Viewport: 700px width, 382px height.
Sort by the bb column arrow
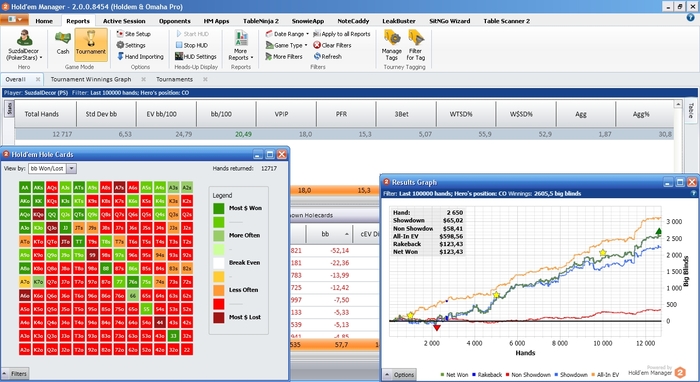[x=346, y=234]
